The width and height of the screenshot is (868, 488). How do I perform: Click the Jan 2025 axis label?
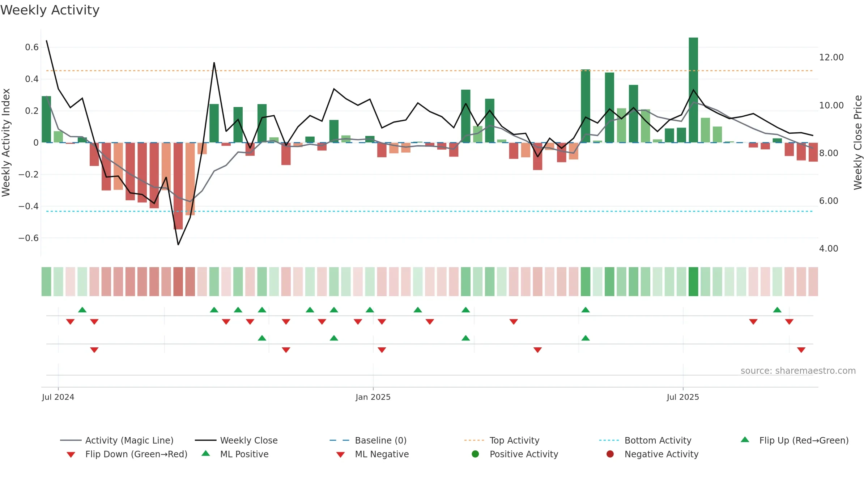coord(373,397)
